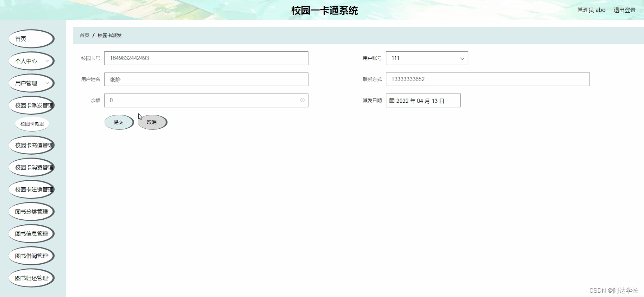This screenshot has height=297, width=644.
Task: Expand the 个人中心 menu chevron
Action: (47, 61)
